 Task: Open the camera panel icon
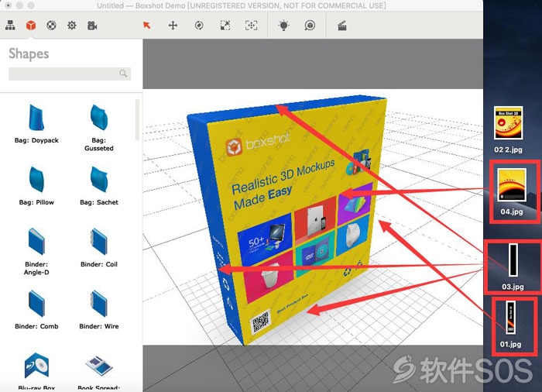[92, 26]
